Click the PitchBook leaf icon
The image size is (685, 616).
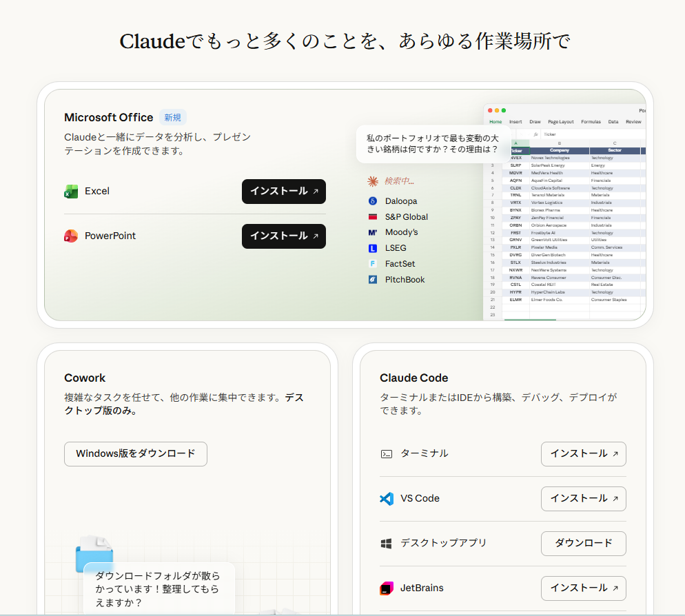(373, 280)
